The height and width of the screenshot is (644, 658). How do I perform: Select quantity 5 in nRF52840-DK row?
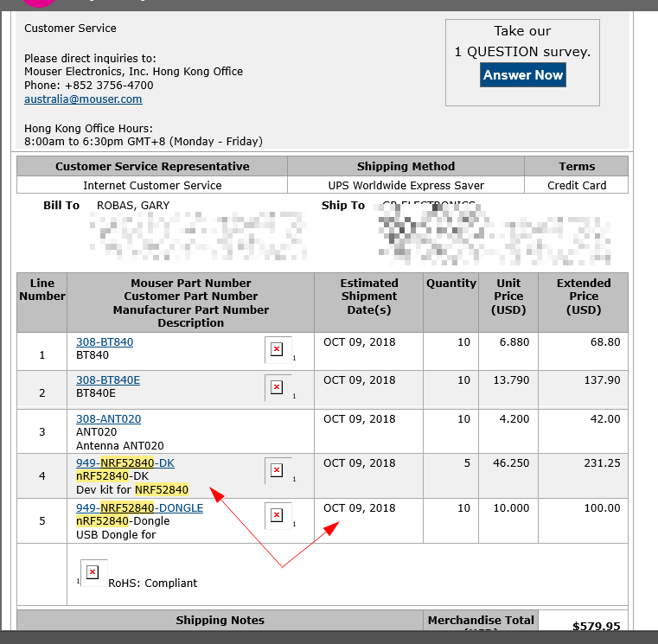click(x=467, y=463)
